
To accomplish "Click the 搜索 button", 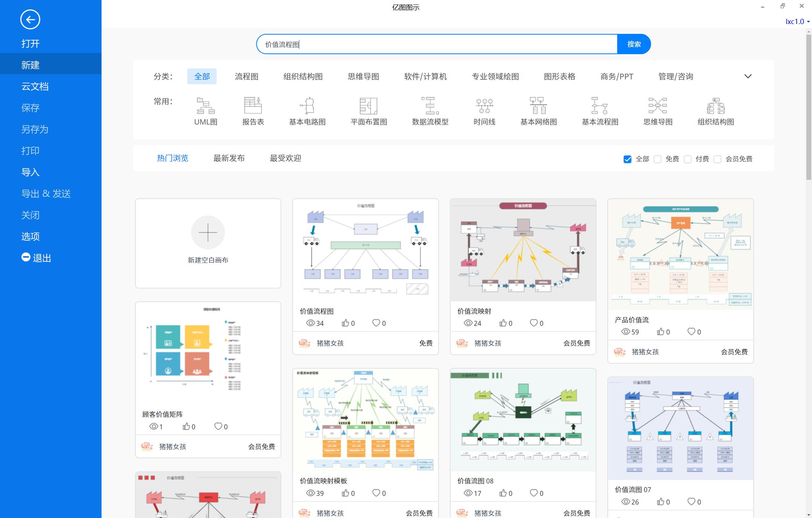I will pyautogui.click(x=634, y=44).
